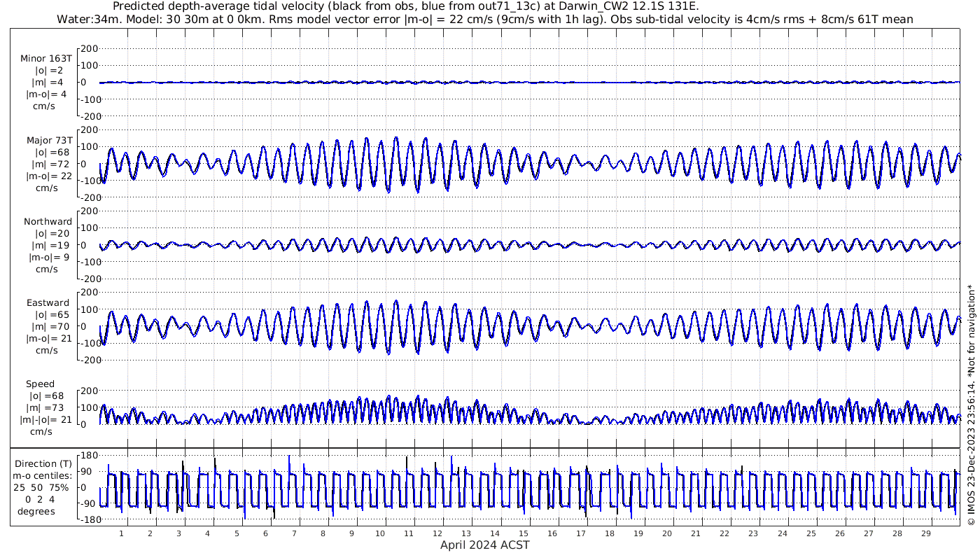This screenshot has width=980, height=560.
Task: Click day '26' tick label on date axis
Action: (839, 533)
